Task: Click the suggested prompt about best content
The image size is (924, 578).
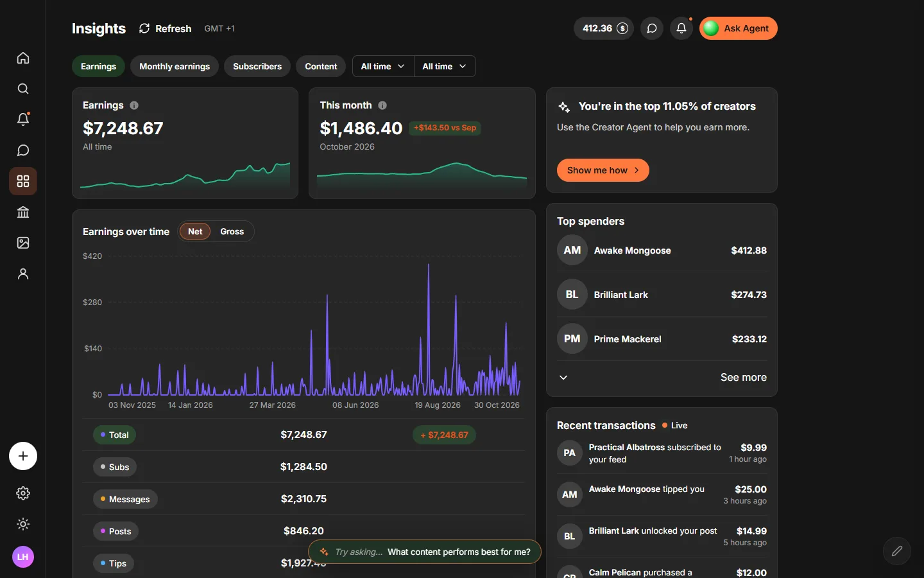Action: click(x=425, y=552)
